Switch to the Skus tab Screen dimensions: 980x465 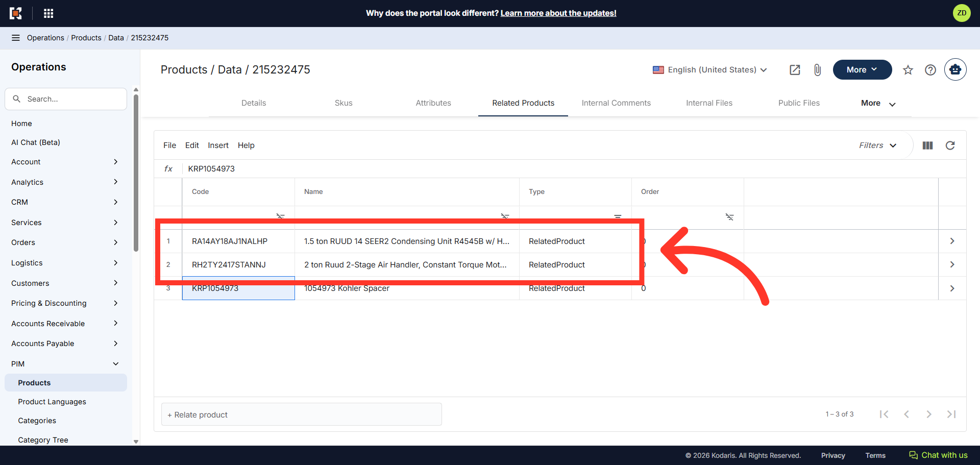[x=344, y=103]
